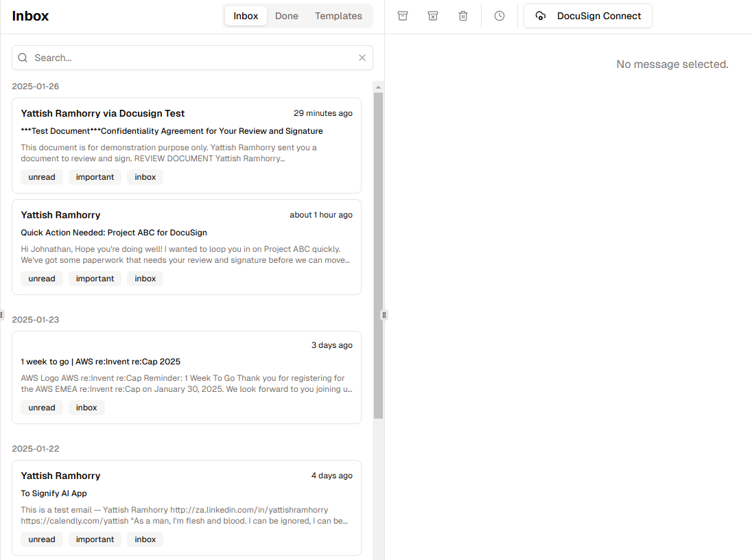The image size is (752, 560).
Task: Click the move-to-junk archive-x icon
Action: click(x=432, y=16)
